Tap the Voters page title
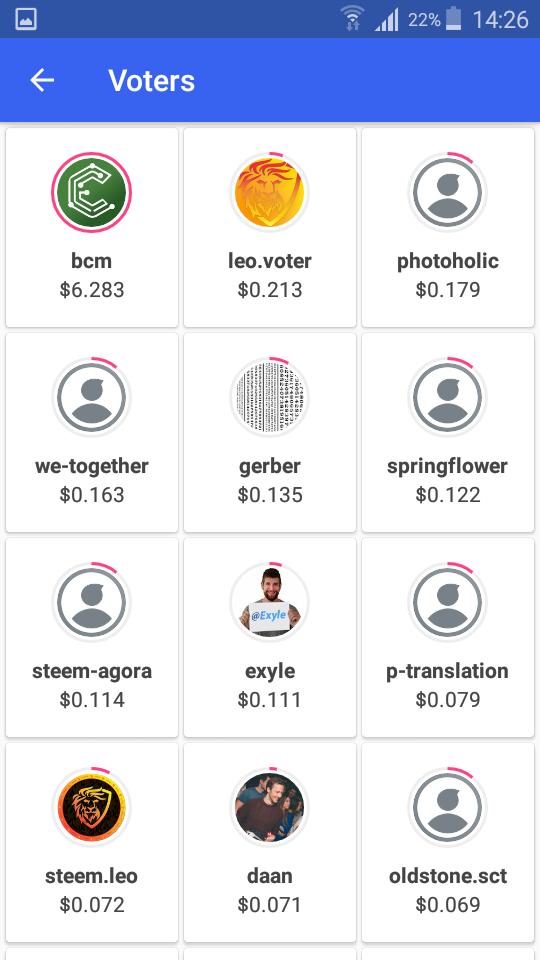Screen dimensions: 540x960 click(152, 81)
